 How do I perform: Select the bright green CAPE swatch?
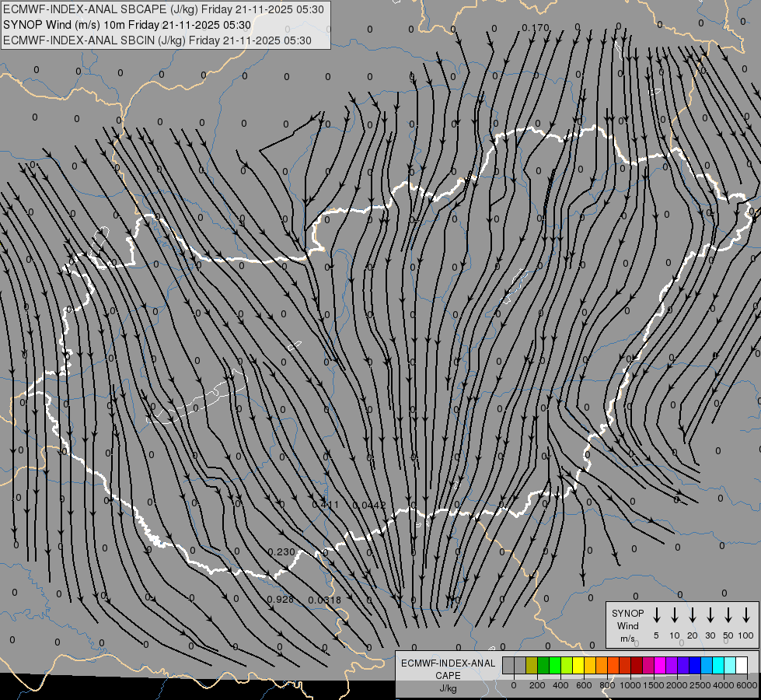pyautogui.click(x=555, y=665)
